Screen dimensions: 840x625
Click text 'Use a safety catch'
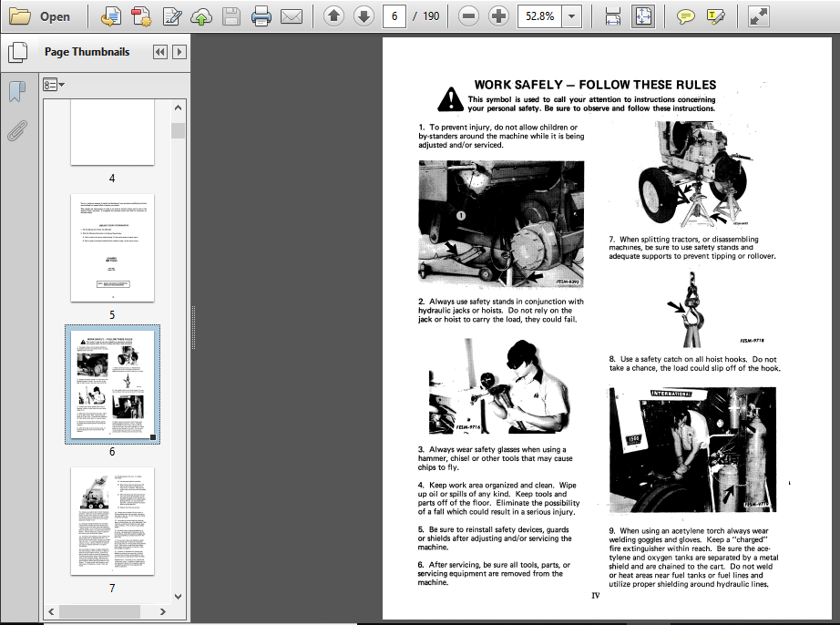(x=651, y=359)
